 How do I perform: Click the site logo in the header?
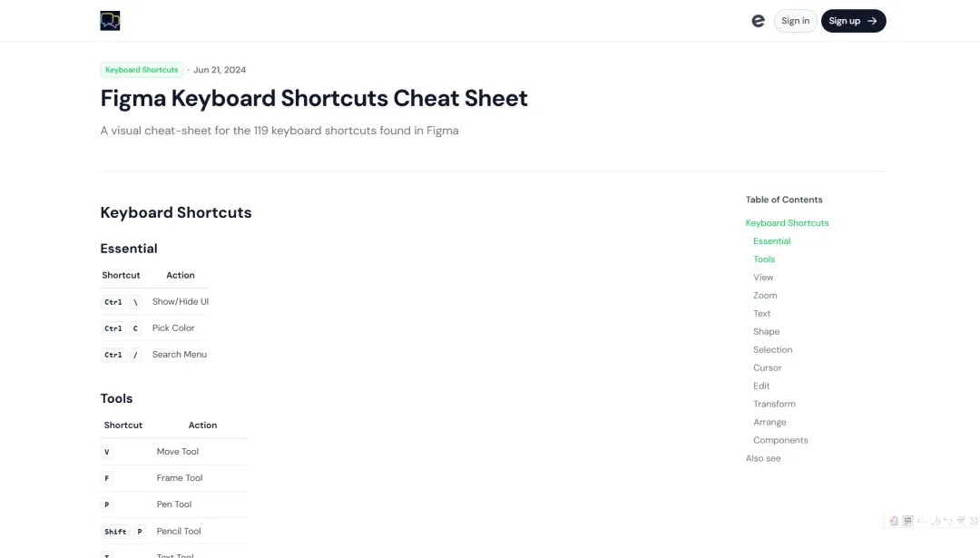tap(110, 21)
